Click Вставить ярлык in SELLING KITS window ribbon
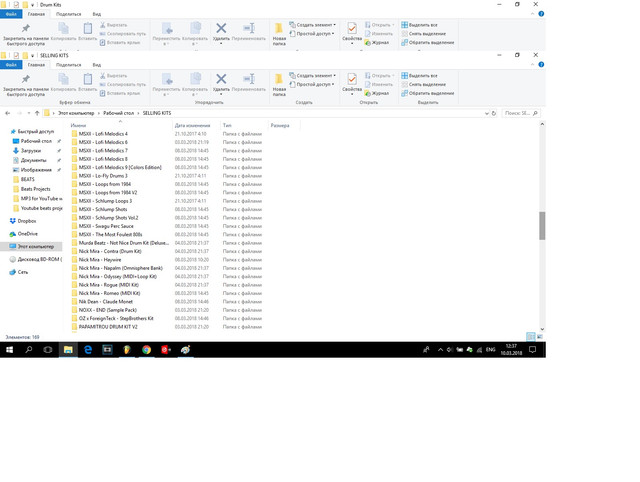Viewport: 640px width, 482px height. pyautogui.click(x=120, y=93)
